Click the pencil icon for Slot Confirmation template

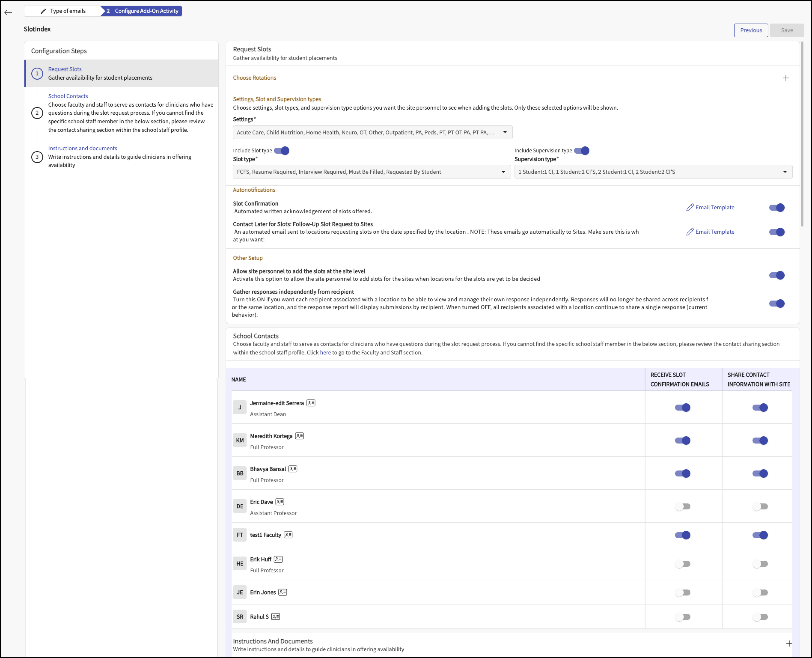(x=690, y=207)
